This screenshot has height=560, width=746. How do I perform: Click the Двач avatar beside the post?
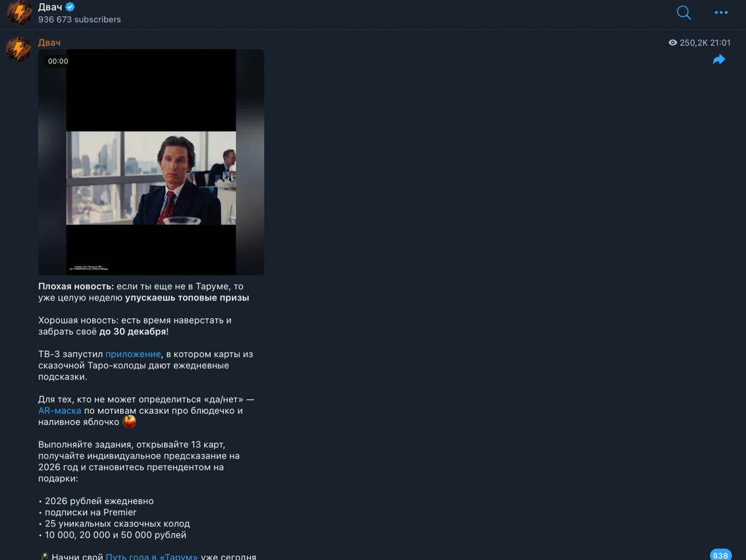(x=19, y=49)
